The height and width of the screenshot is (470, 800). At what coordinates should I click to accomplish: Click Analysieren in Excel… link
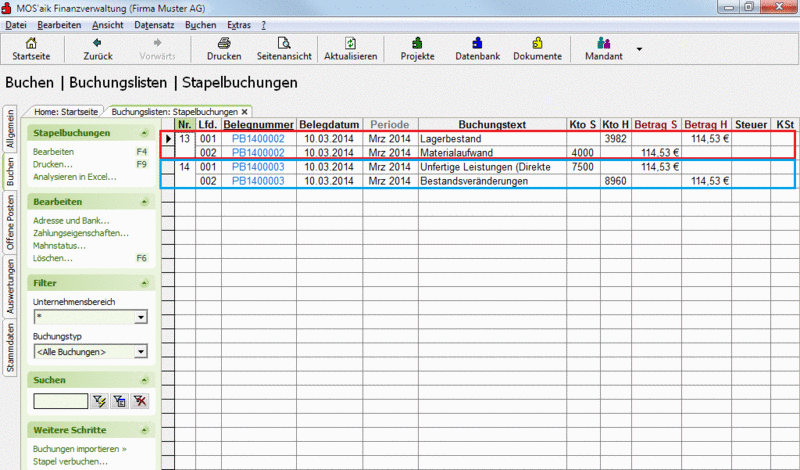(74, 177)
